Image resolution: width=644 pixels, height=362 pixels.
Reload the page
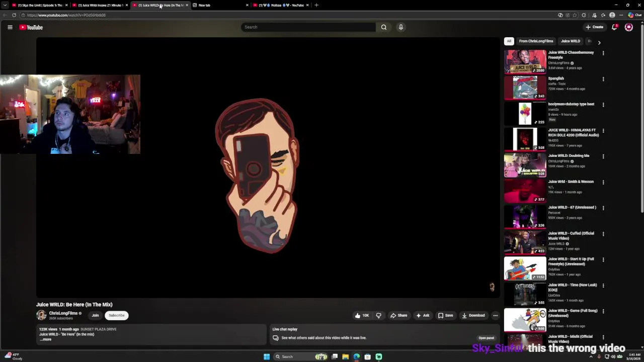coord(14,15)
